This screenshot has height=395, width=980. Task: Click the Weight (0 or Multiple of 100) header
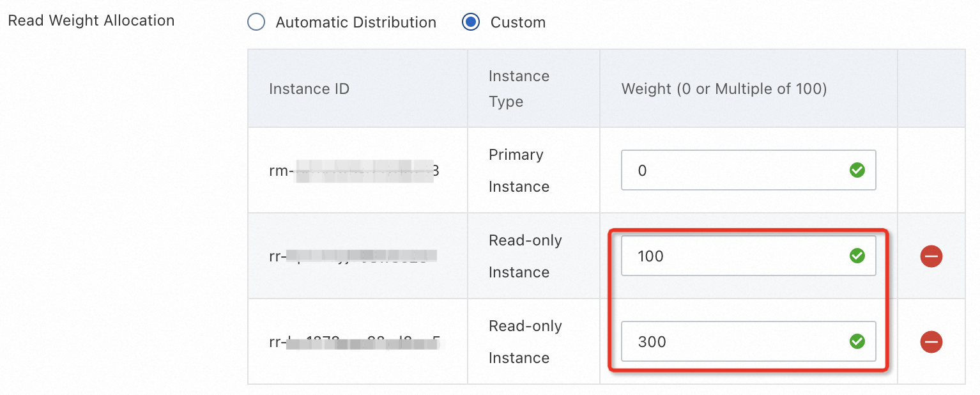(x=724, y=89)
